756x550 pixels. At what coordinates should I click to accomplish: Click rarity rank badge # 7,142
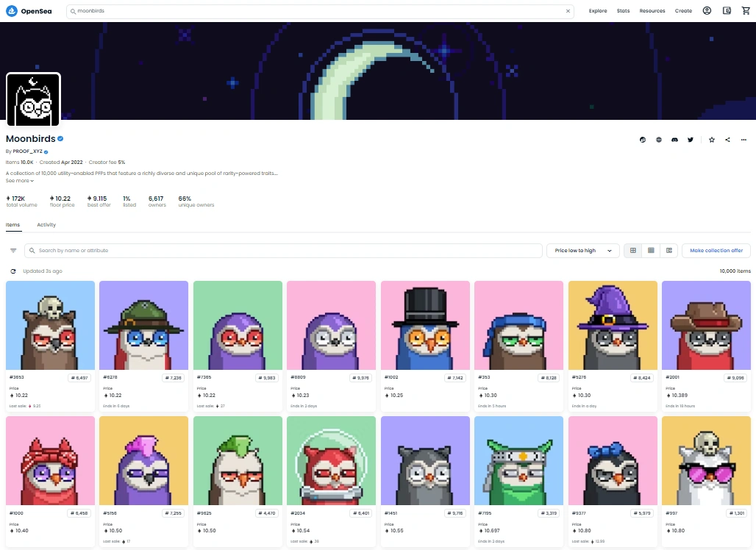coord(454,378)
